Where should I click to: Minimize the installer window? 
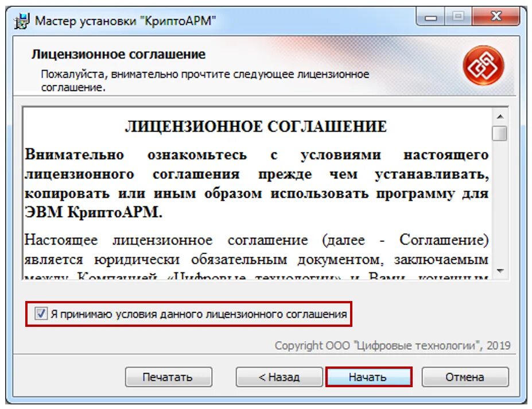430,17
